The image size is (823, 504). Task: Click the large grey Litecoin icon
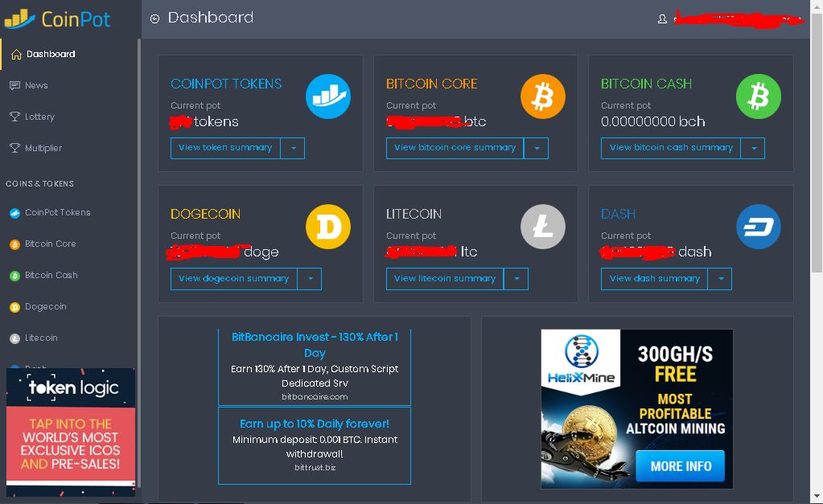tap(543, 227)
